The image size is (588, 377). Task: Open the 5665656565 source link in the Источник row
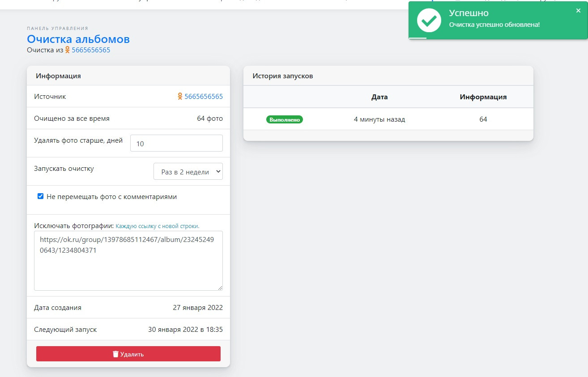[204, 97]
